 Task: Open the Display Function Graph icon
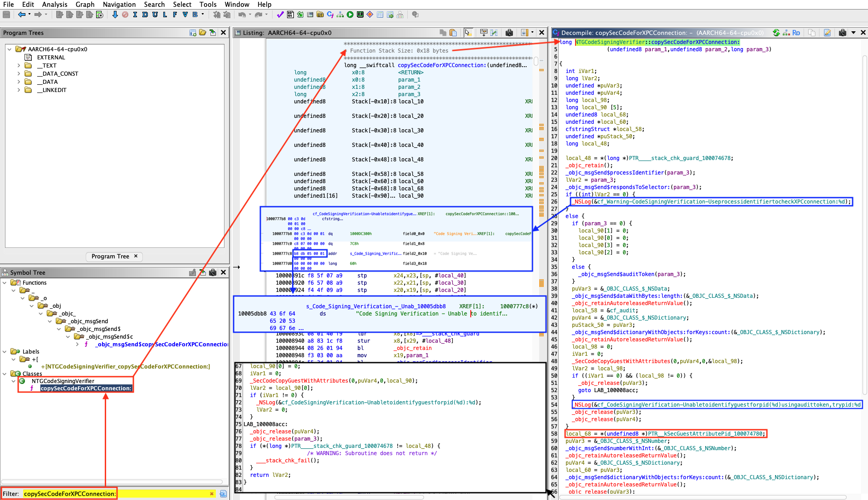click(340, 15)
